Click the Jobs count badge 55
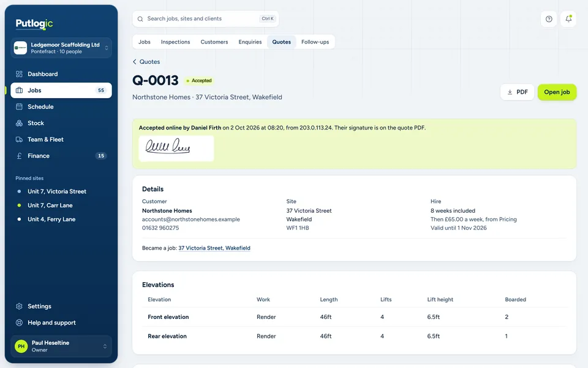The image size is (588, 368). click(101, 91)
